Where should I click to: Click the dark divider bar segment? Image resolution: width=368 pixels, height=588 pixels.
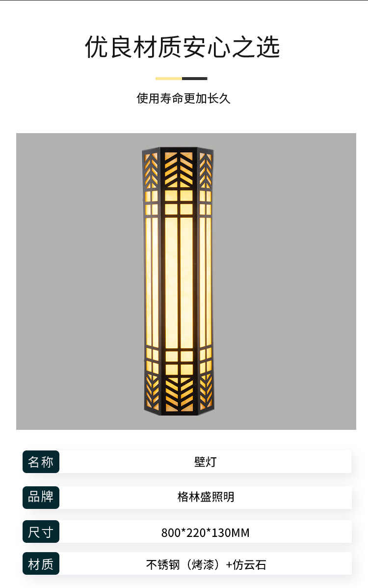pyautogui.click(x=195, y=79)
